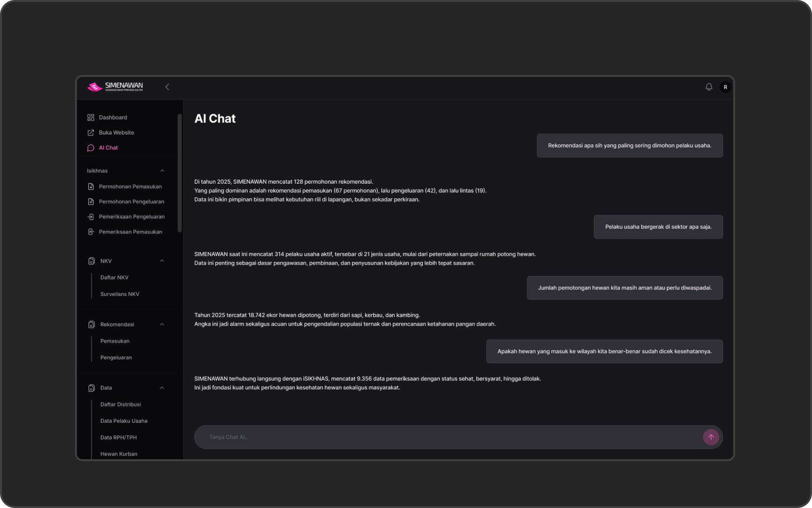812x508 pixels.
Task: Collapse sidebar with the back chevron
Action: 167,87
